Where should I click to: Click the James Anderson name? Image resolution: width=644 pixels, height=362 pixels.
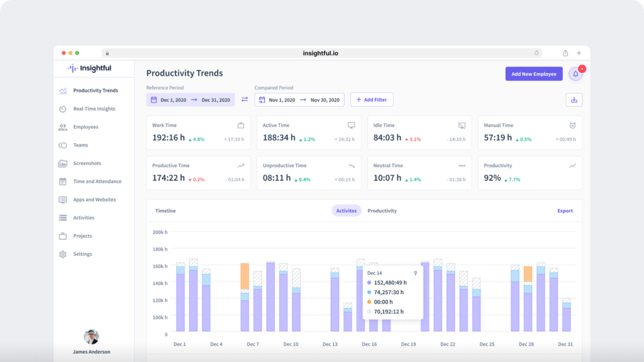pyautogui.click(x=91, y=352)
